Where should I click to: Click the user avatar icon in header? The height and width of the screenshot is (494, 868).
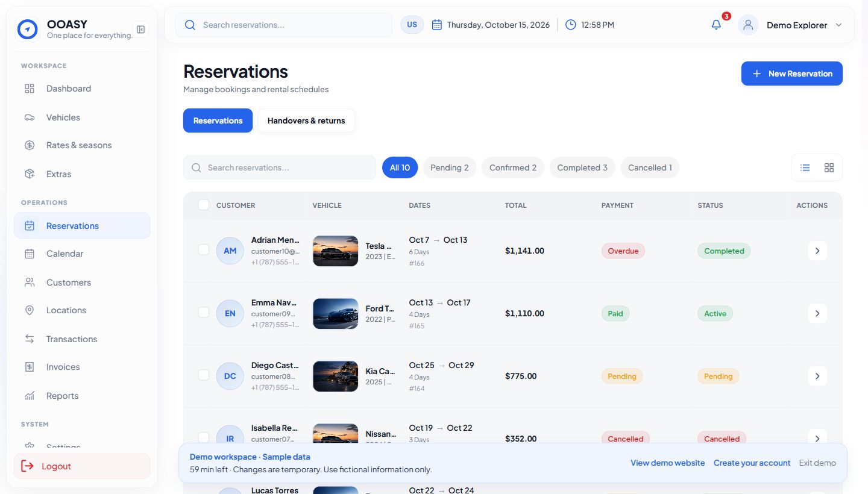pyautogui.click(x=748, y=25)
